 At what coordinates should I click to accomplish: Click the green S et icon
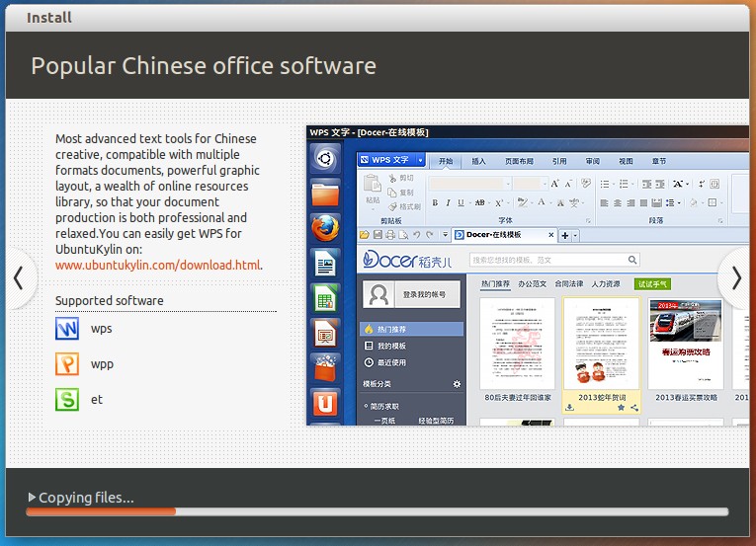point(67,400)
